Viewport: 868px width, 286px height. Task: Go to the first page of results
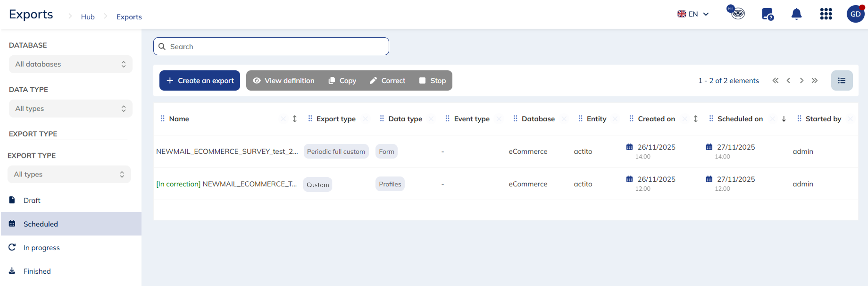(775, 81)
